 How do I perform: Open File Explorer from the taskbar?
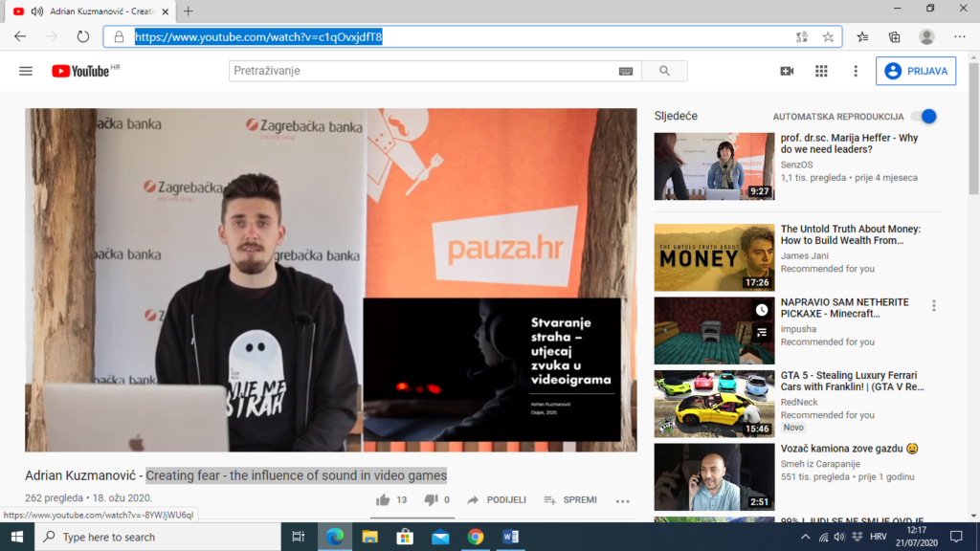[370, 537]
